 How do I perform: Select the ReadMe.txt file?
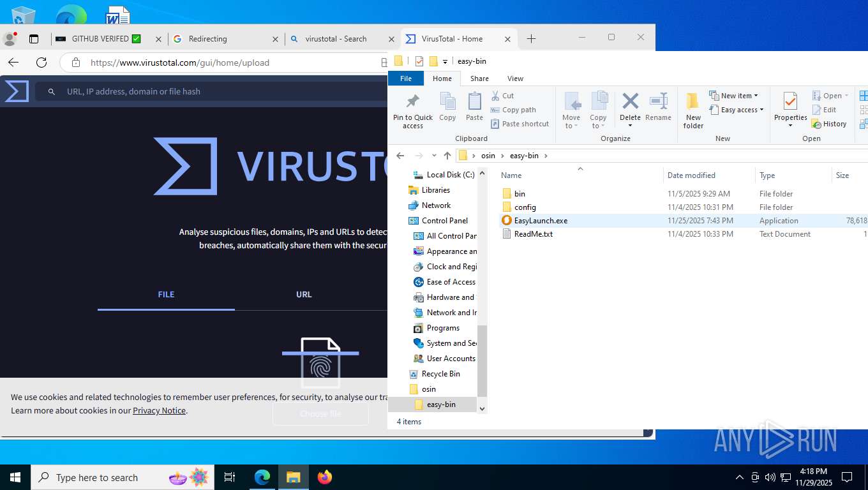[x=533, y=234]
